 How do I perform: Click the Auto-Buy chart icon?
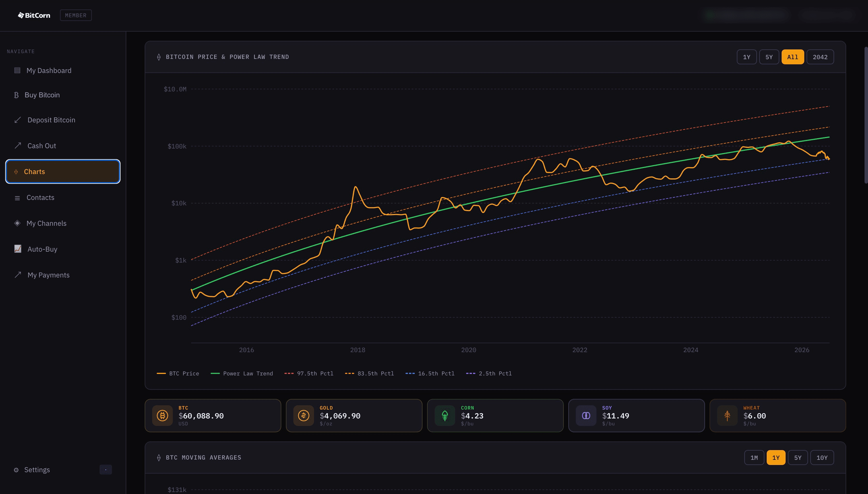click(x=18, y=249)
